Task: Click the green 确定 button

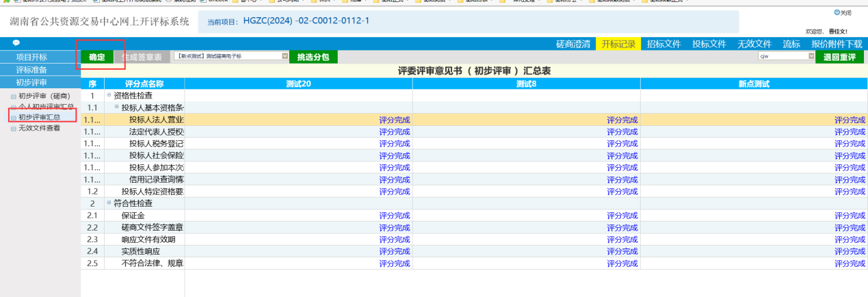Action: [x=97, y=57]
